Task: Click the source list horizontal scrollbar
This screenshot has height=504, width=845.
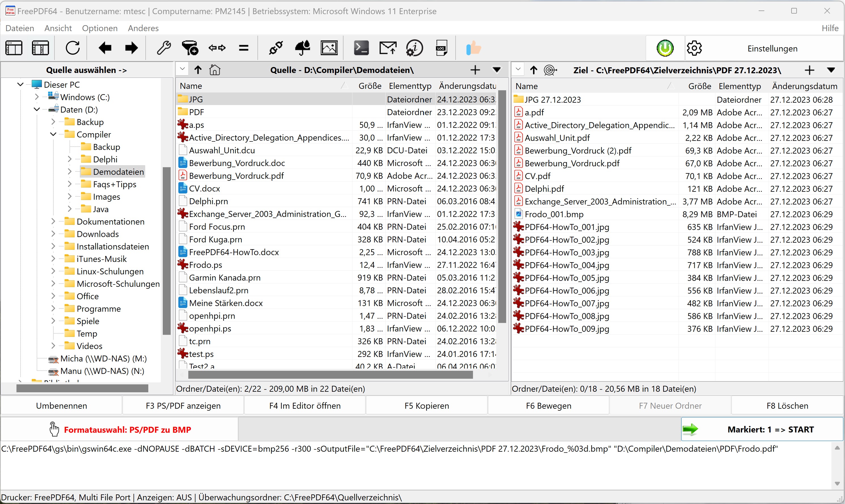Action: click(x=330, y=375)
